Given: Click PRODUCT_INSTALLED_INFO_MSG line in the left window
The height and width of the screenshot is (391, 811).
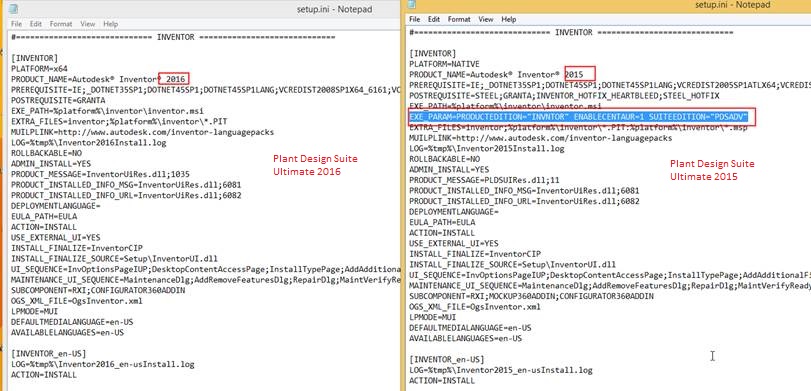Looking at the screenshot, I should [x=126, y=185].
